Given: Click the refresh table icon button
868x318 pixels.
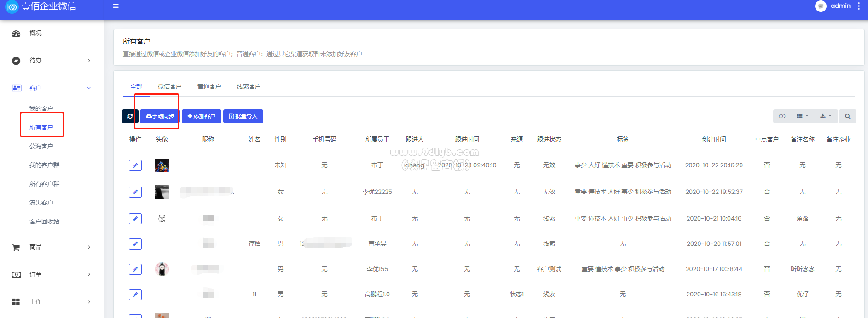Looking at the screenshot, I should click(x=130, y=116).
